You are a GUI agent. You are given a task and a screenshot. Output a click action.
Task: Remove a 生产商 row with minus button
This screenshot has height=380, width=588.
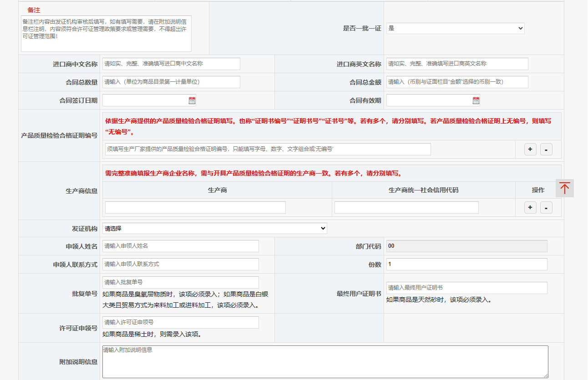point(546,208)
